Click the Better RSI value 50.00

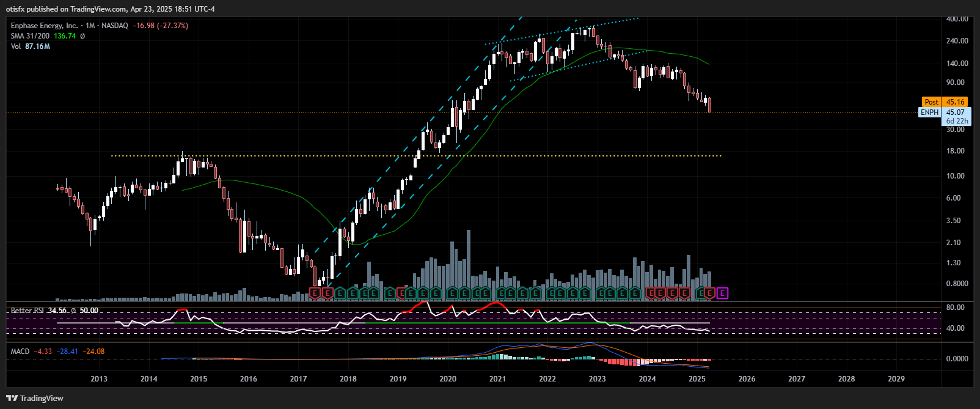[x=89, y=311]
